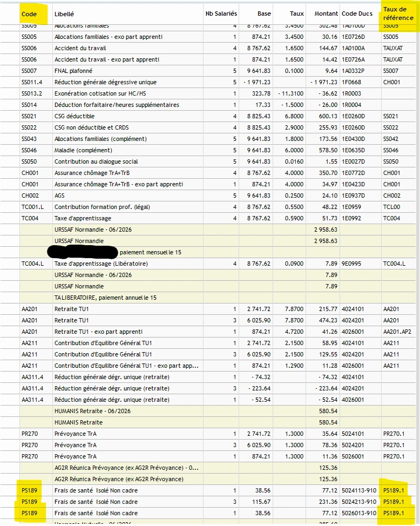The width and height of the screenshot is (420, 526).
Task: Click the AA201.AP2 reference rate cell
Action: [398, 332]
